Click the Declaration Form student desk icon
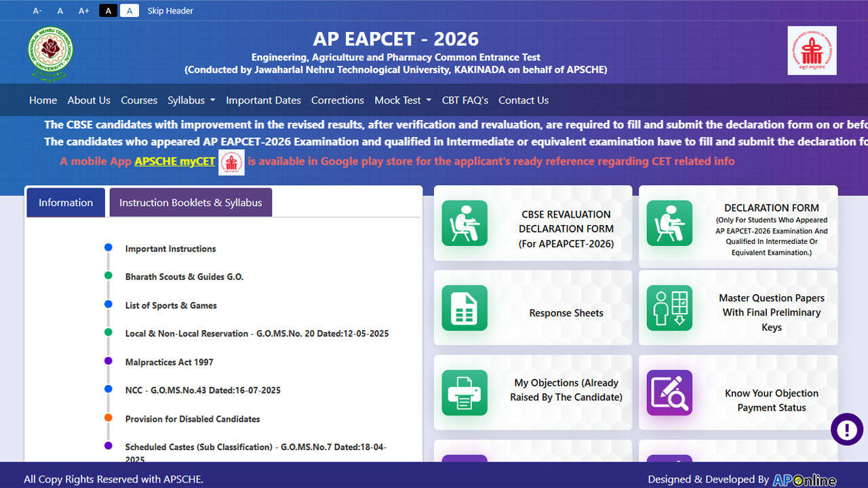Image resolution: width=868 pixels, height=488 pixels. click(669, 223)
